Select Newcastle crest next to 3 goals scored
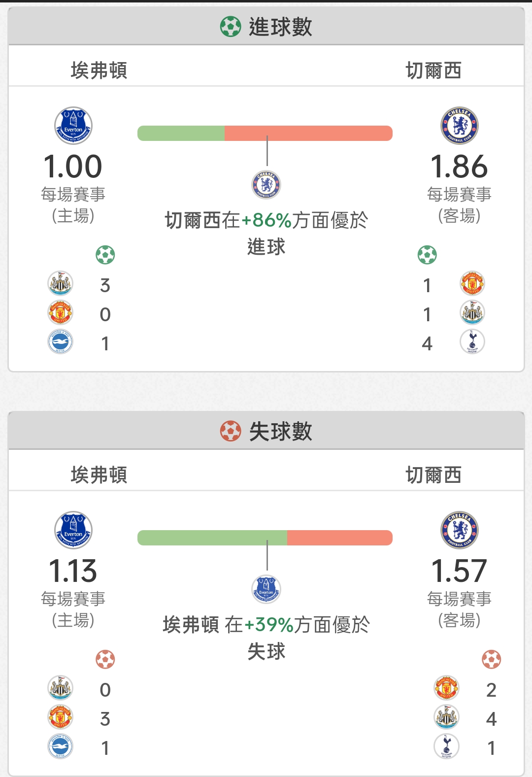Image resolution: width=532 pixels, height=777 pixels. [x=60, y=284]
